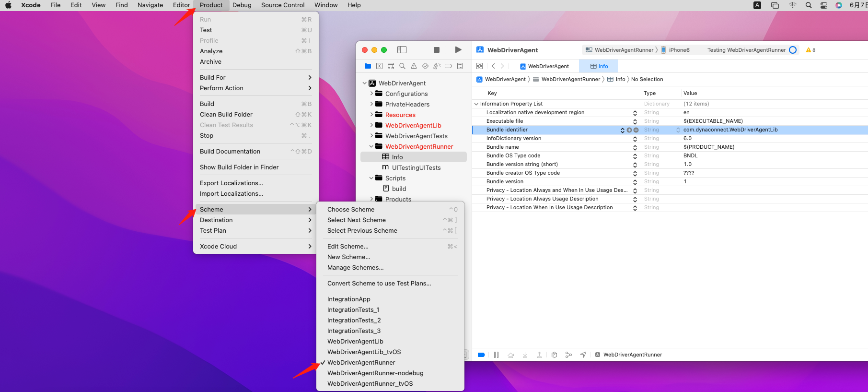Image resolution: width=868 pixels, height=392 pixels.
Task: Select the checked WebDriverAgentRunner scheme
Action: point(391,362)
